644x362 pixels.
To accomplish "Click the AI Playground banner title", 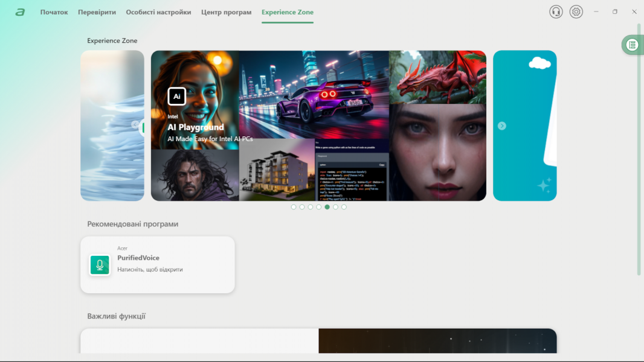I will (196, 127).
